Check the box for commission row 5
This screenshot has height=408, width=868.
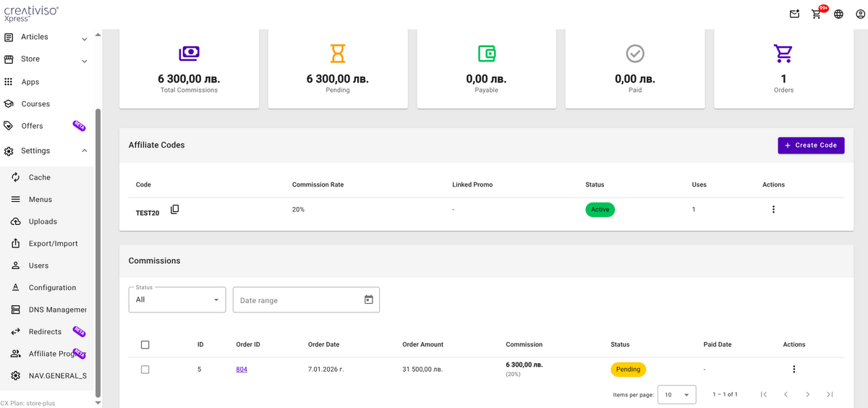[x=145, y=370]
